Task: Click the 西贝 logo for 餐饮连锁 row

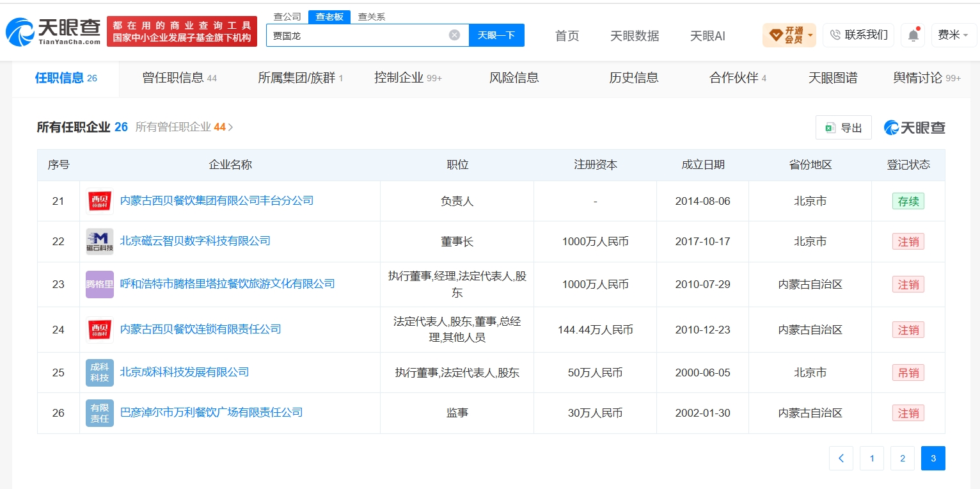Action: point(100,330)
